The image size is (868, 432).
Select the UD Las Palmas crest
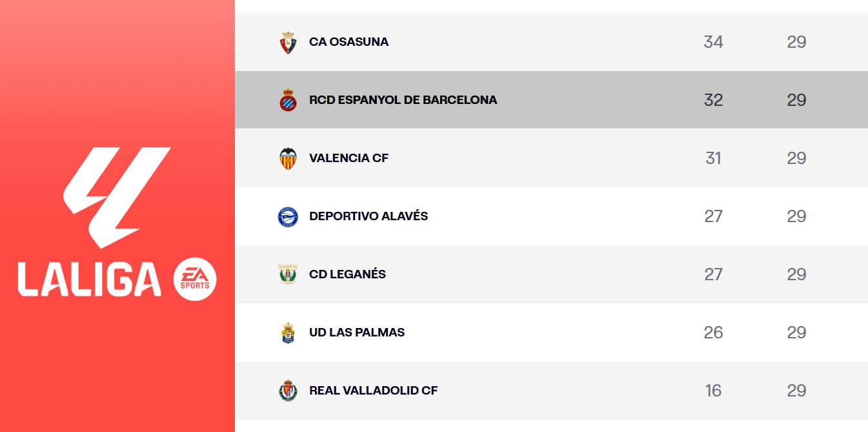pos(288,333)
